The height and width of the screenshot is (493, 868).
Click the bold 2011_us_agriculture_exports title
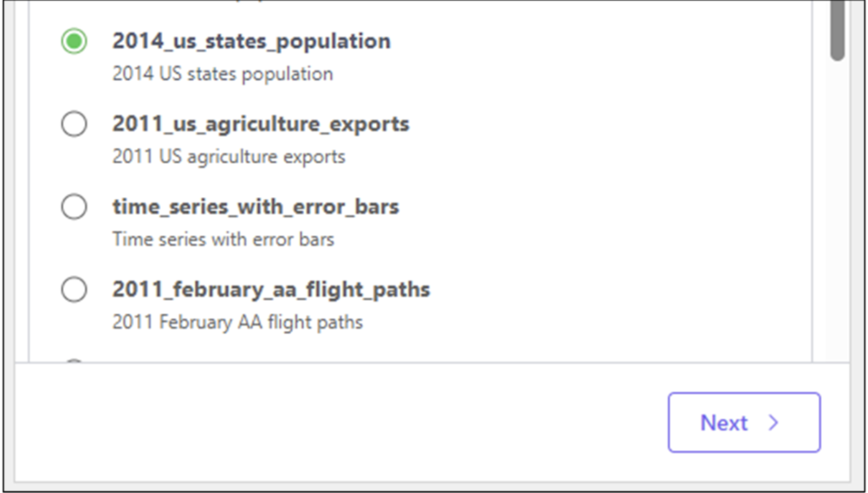(x=261, y=124)
